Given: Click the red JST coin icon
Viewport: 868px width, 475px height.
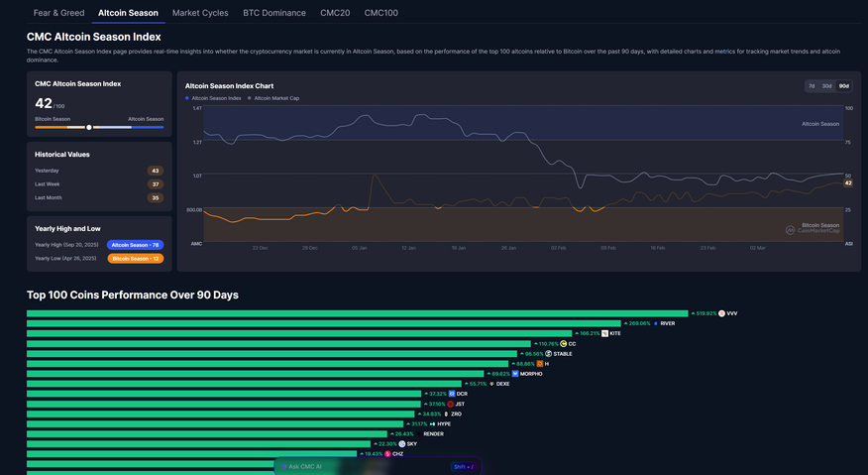Looking at the screenshot, I should tap(450, 405).
